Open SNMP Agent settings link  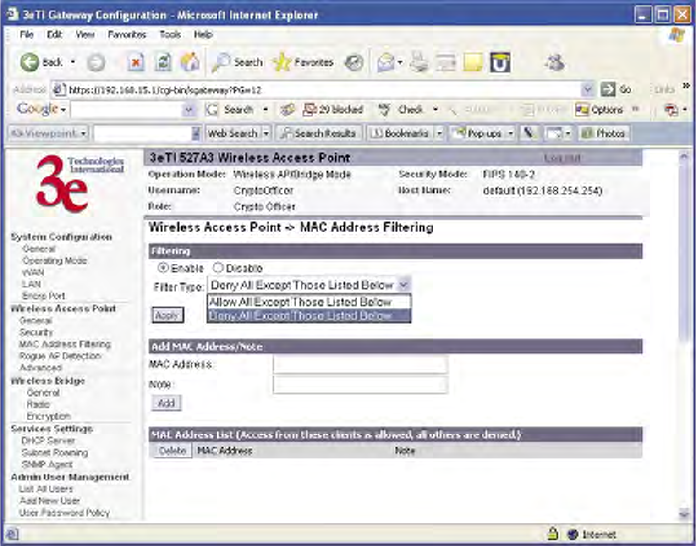pos(47,464)
